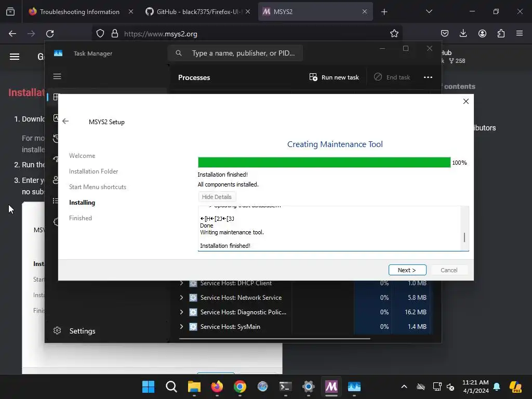
Task: Open Windows taskbar search
Action: tap(171, 387)
